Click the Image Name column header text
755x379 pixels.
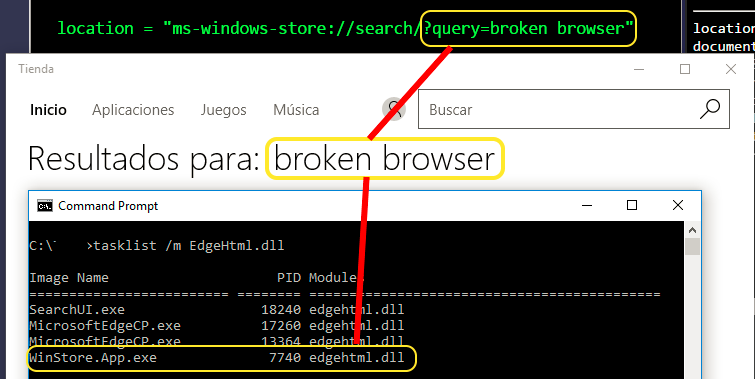pos(69,278)
